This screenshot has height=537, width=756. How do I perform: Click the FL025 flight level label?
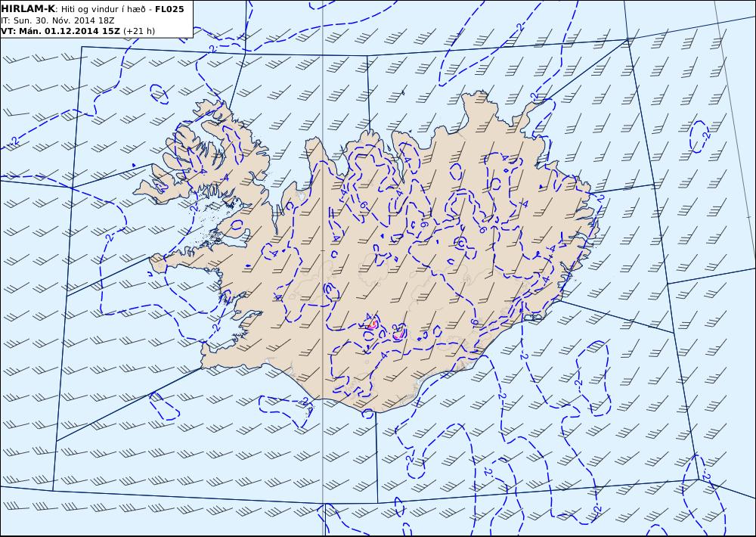point(169,9)
